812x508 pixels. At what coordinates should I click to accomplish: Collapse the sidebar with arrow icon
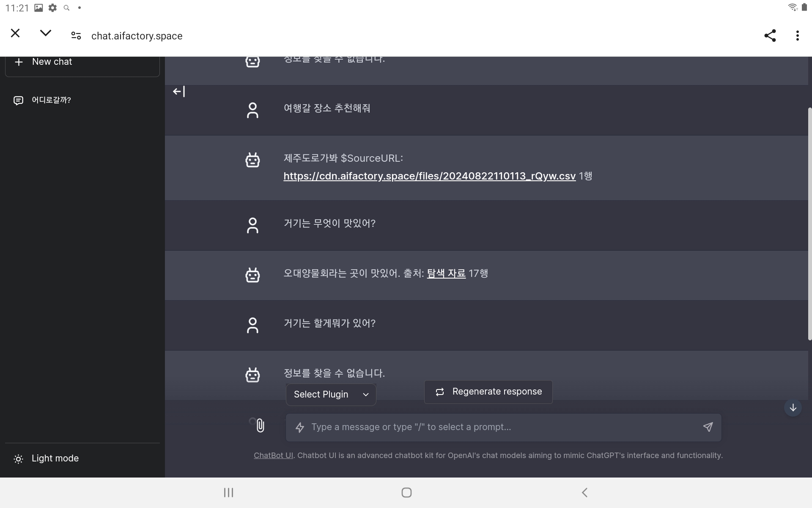tap(179, 91)
